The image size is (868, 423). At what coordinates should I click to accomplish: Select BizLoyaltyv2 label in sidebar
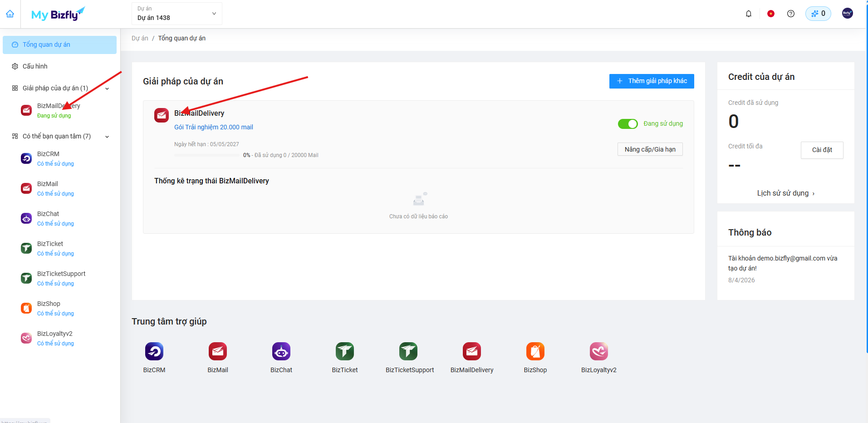(55, 334)
